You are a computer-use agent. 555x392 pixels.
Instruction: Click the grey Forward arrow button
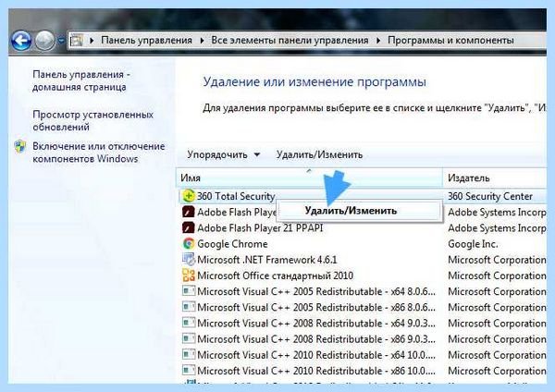coord(45,41)
